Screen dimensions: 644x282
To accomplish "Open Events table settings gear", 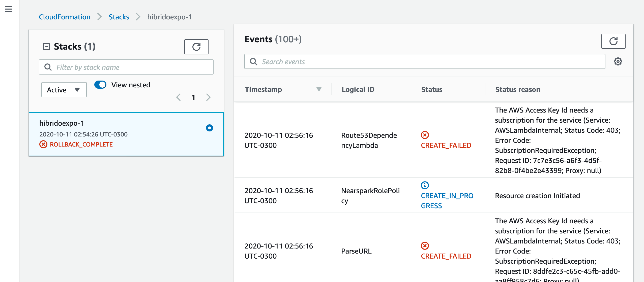I will [x=618, y=61].
